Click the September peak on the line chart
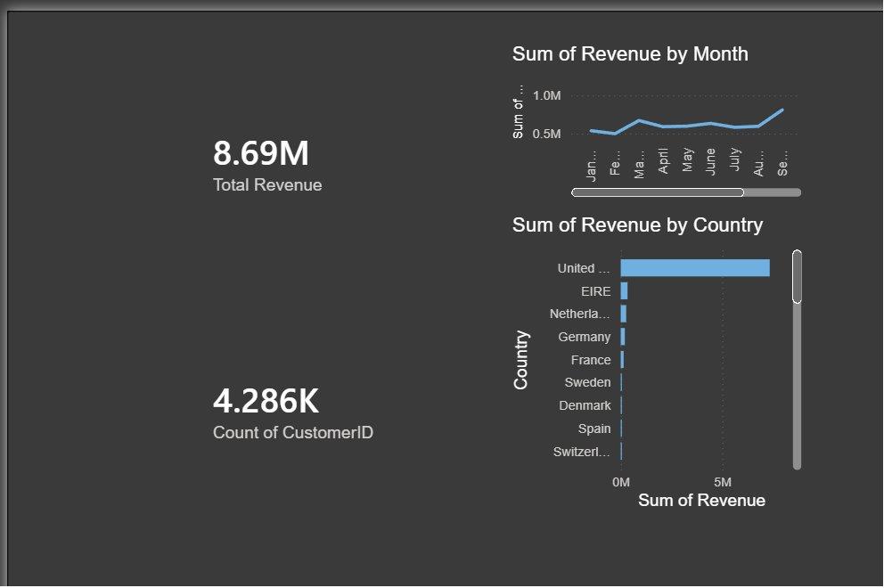 [782, 110]
